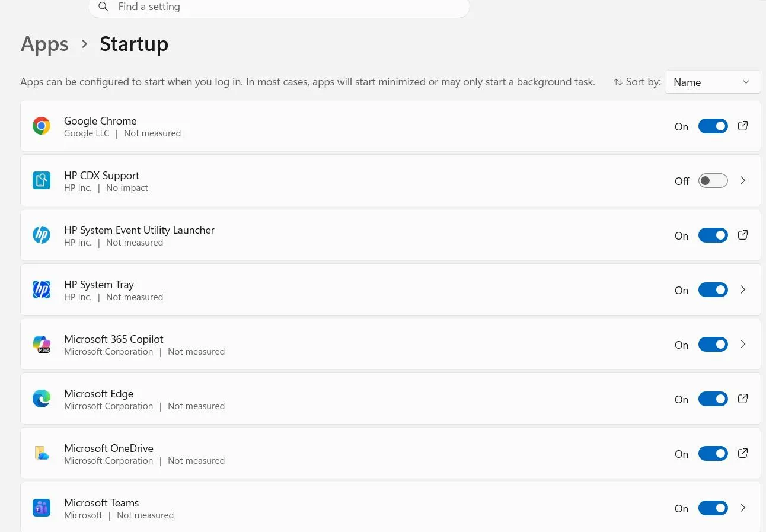Open Microsoft Edge's external link icon
766x532 pixels.
[743, 399]
